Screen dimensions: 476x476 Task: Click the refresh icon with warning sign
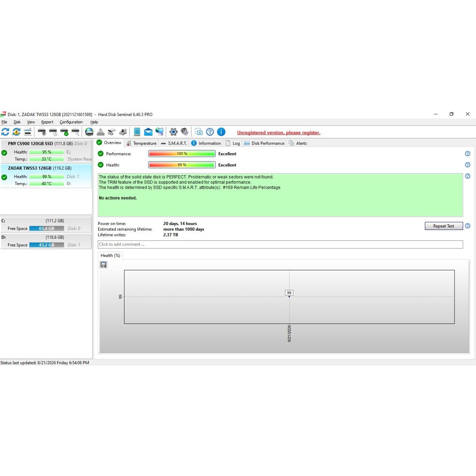[x=16, y=132]
